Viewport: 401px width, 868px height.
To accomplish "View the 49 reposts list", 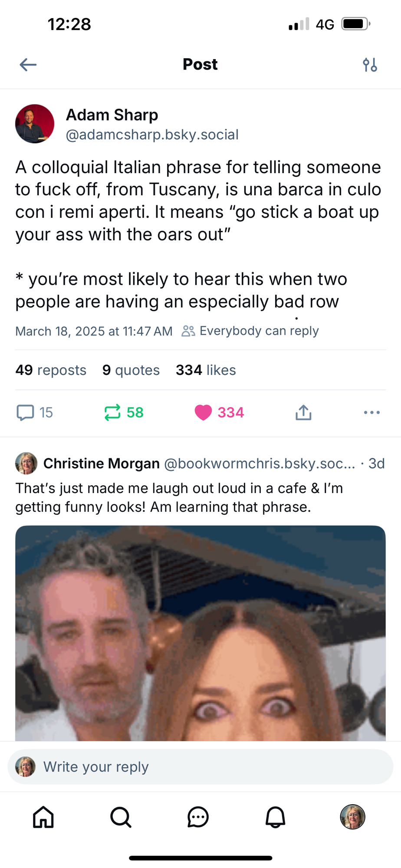I will tap(51, 370).
